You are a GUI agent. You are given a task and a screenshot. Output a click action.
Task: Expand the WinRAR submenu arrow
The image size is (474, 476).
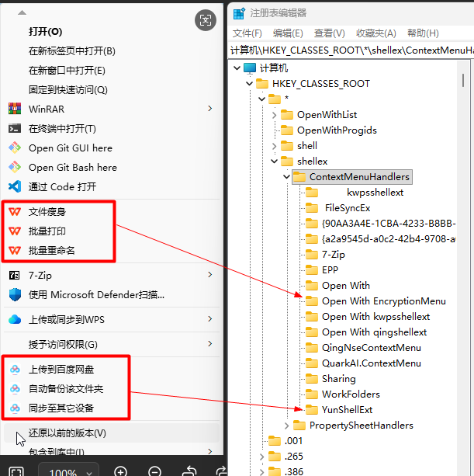[x=210, y=109]
